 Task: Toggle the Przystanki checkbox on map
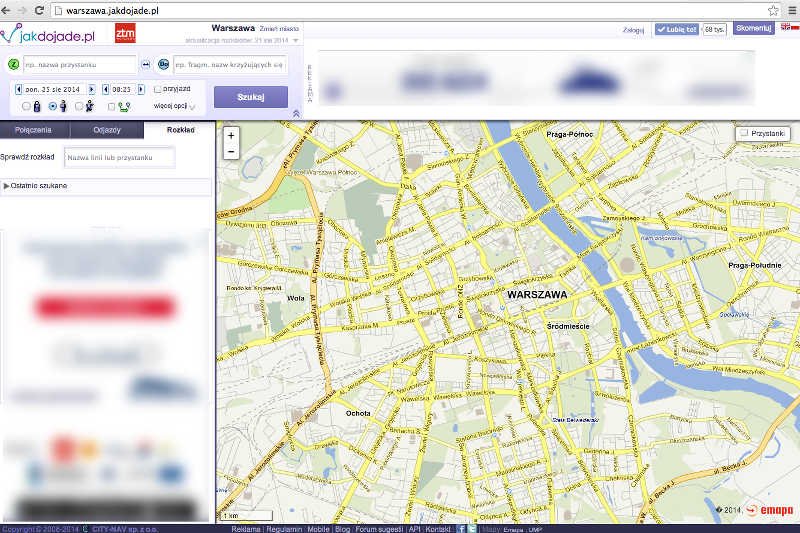point(744,133)
